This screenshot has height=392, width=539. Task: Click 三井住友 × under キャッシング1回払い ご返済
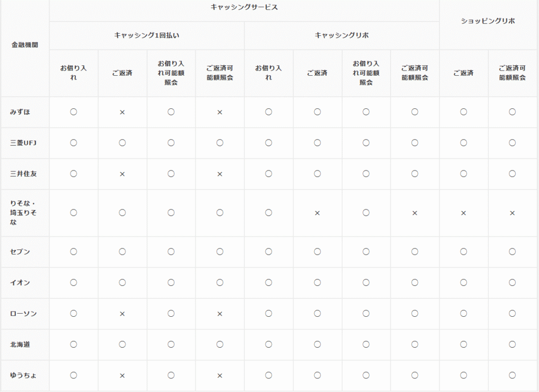[x=122, y=174]
